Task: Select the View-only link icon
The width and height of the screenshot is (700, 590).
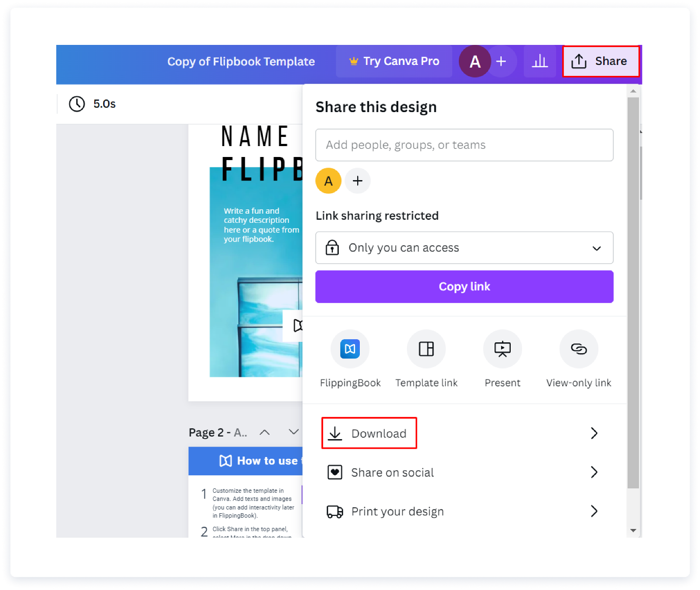Action: pyautogui.click(x=579, y=349)
